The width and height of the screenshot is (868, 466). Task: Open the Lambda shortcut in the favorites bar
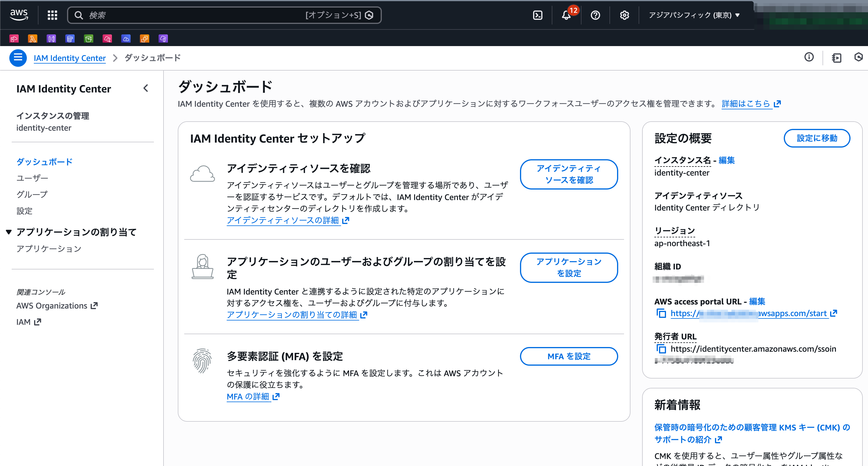(x=33, y=38)
